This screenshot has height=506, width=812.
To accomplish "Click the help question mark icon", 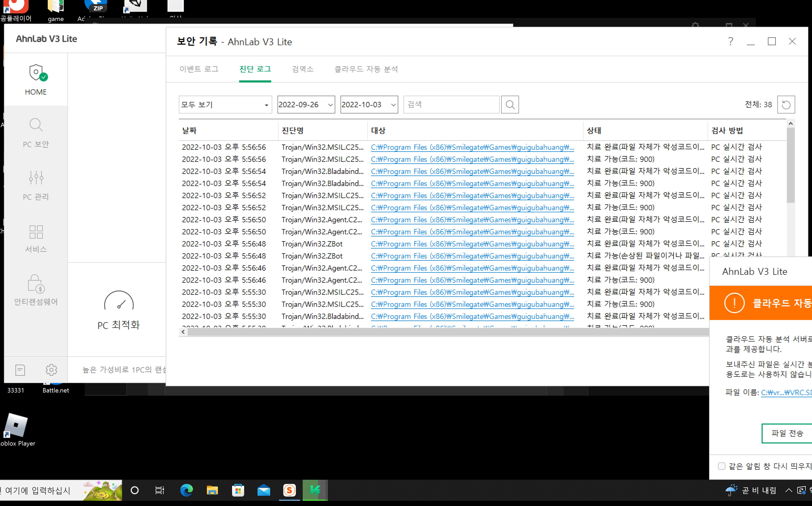I will 730,42.
